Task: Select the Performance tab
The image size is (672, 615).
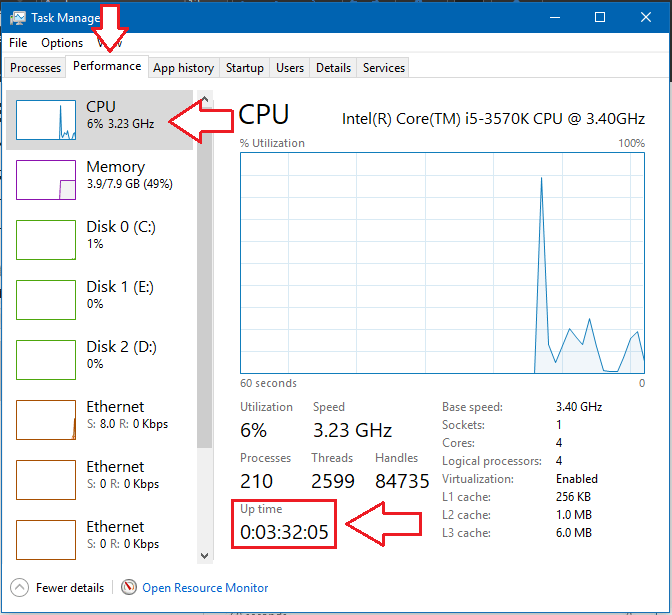Action: [107, 66]
